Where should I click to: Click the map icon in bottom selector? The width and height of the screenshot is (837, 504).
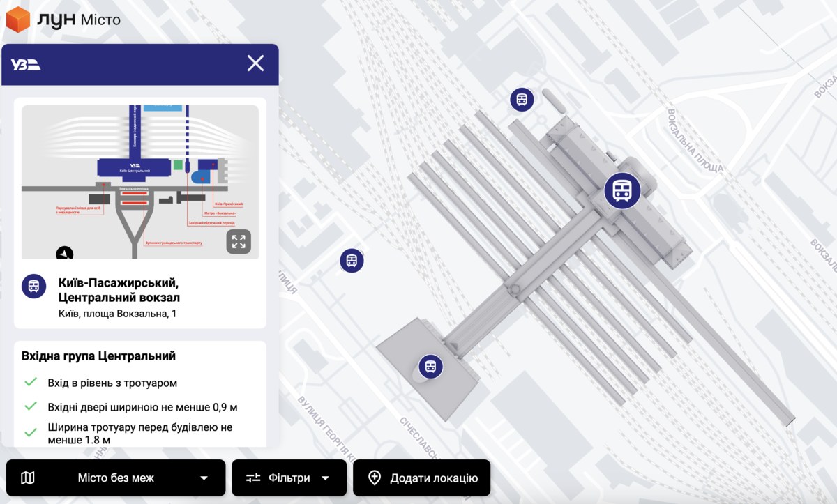tap(28, 478)
